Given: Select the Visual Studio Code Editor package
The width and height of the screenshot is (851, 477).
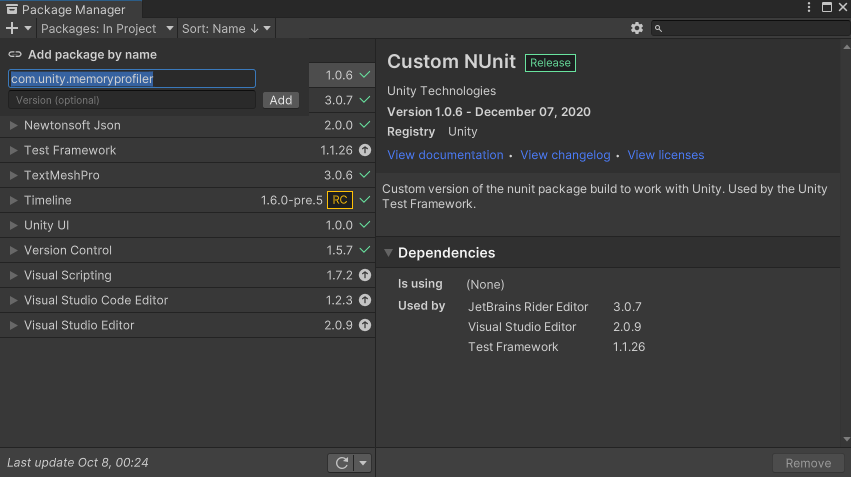Looking at the screenshot, I should click(x=187, y=300).
